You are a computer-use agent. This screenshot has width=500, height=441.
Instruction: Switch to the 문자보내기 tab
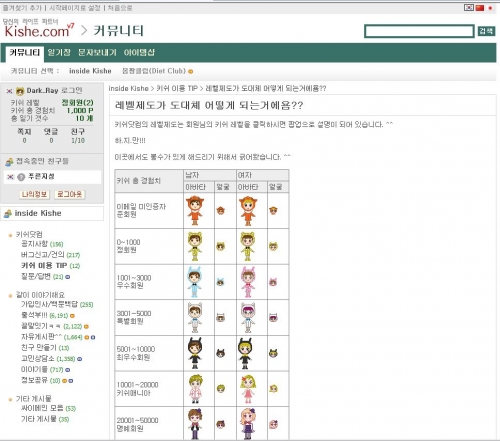(x=97, y=52)
